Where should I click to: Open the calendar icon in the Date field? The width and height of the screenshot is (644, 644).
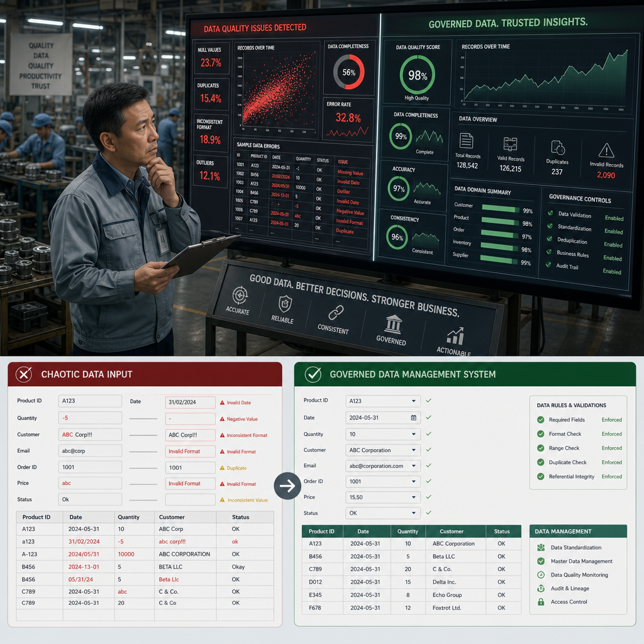pyautogui.click(x=414, y=418)
